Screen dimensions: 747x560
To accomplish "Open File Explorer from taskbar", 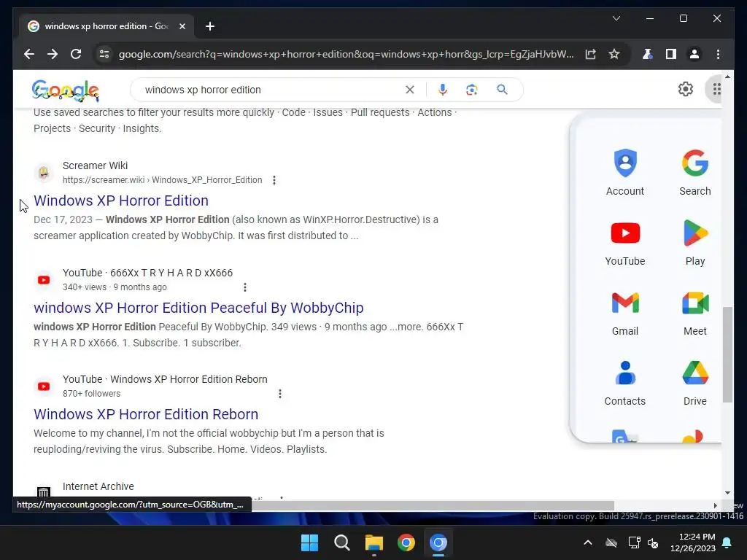I will pos(374,542).
